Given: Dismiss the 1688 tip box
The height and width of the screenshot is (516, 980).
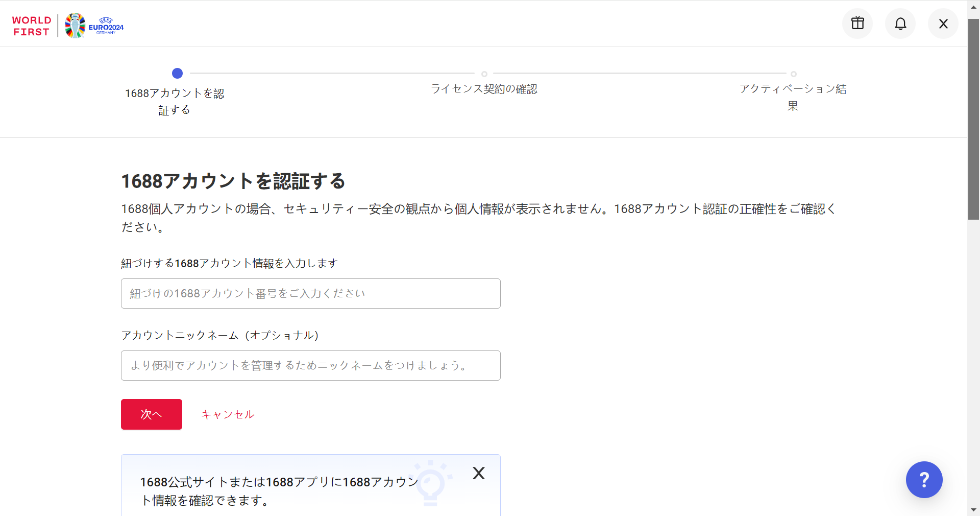Looking at the screenshot, I should (478, 473).
